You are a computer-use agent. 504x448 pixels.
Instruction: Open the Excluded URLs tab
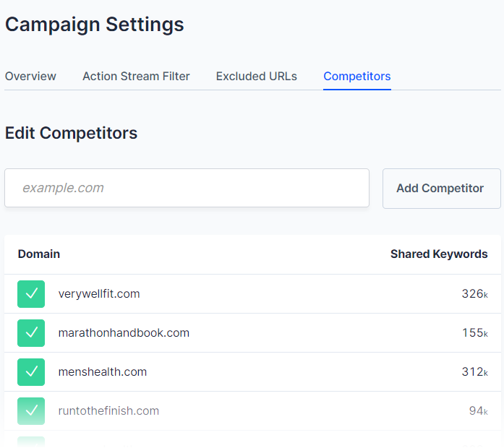click(257, 77)
